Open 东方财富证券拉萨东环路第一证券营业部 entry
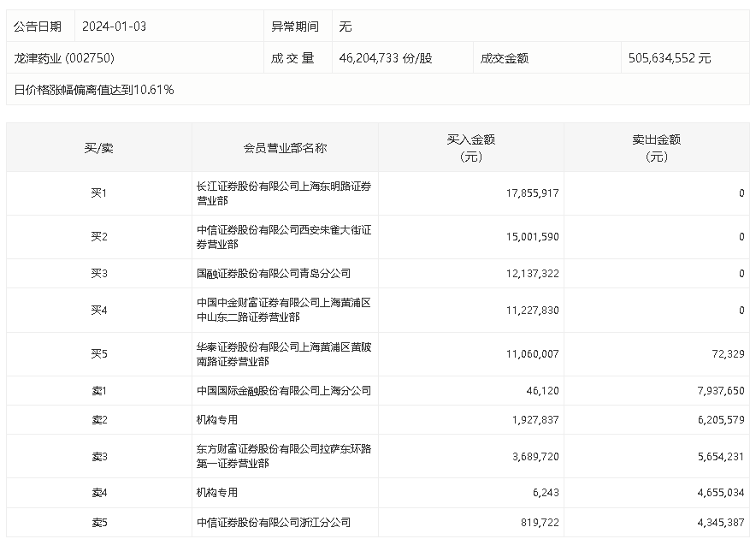 coord(283,456)
